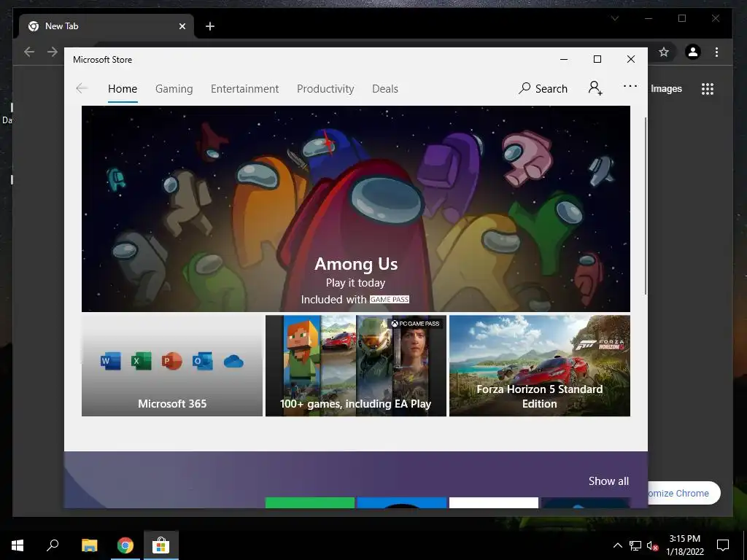Image resolution: width=747 pixels, height=560 pixels.
Task: Open the Windows notification center
Action: pyautogui.click(x=723, y=545)
